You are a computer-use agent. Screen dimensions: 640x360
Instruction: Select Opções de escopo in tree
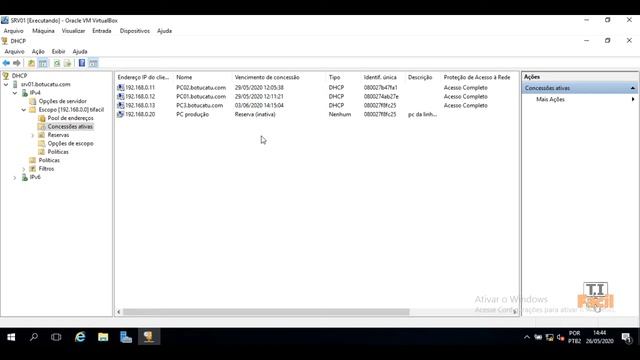point(70,143)
